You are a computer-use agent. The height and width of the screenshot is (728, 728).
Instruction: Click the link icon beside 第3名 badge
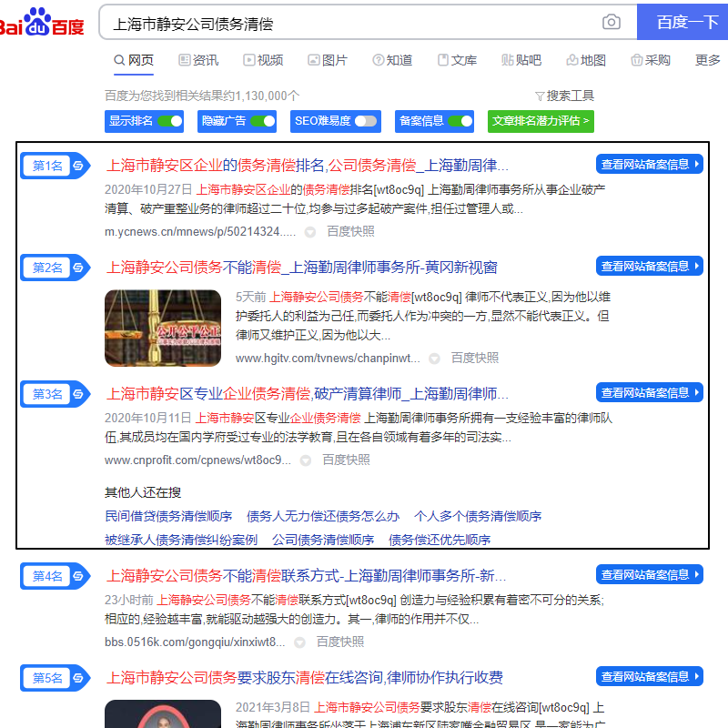pyautogui.click(x=78, y=394)
